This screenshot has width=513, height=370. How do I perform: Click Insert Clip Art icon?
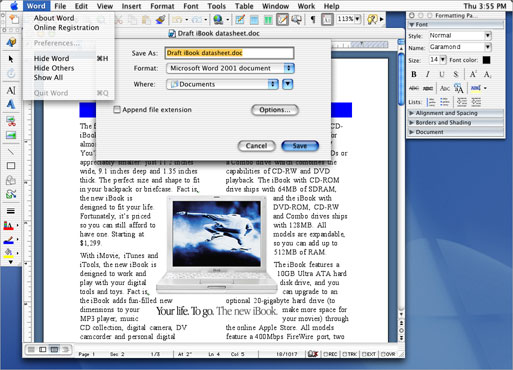(x=11, y=121)
